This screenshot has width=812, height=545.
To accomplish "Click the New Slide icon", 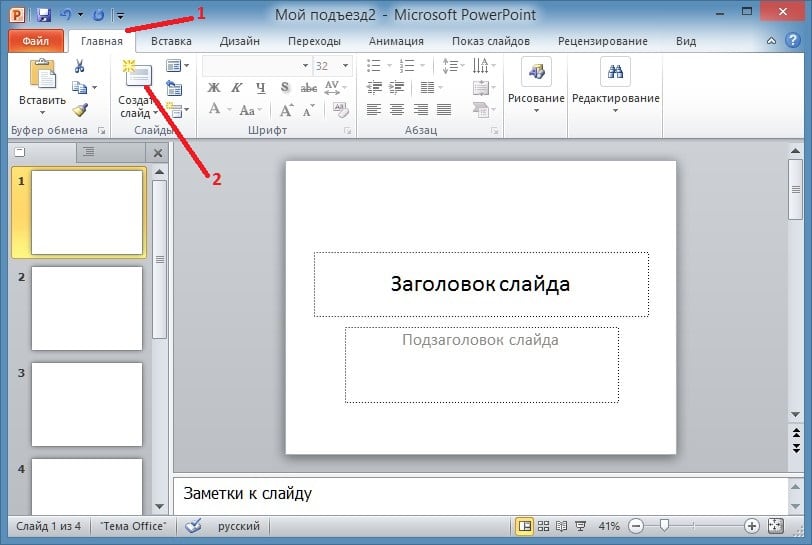I will pos(137,74).
